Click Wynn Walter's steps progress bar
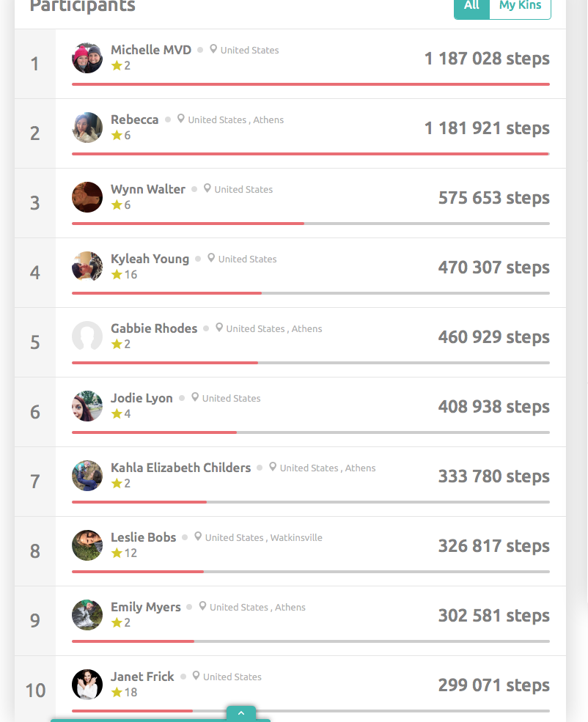Screen dimensions: 588x722 click(311, 224)
